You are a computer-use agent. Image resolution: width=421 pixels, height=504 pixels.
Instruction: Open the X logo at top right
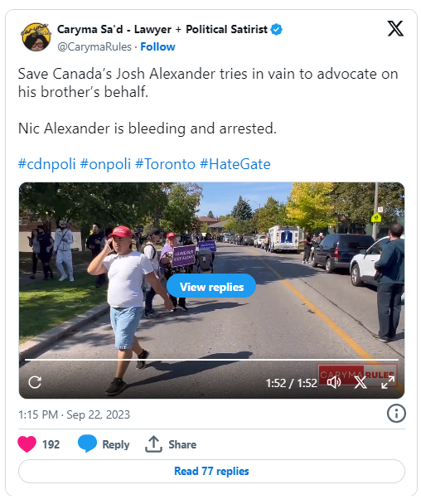tap(395, 29)
